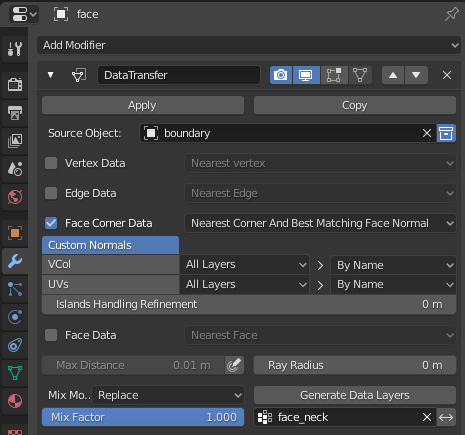
Task: Toggle modifier display in render camera icon
Action: click(x=281, y=75)
